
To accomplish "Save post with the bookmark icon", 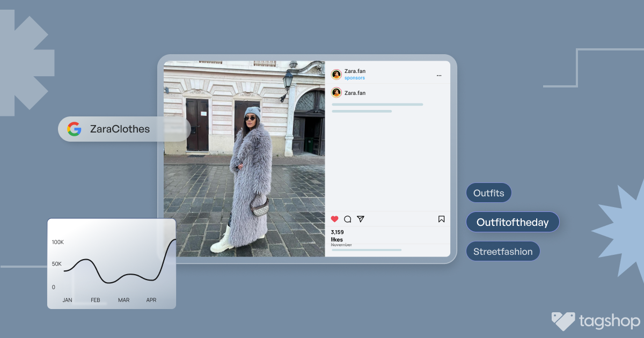I will click(441, 219).
